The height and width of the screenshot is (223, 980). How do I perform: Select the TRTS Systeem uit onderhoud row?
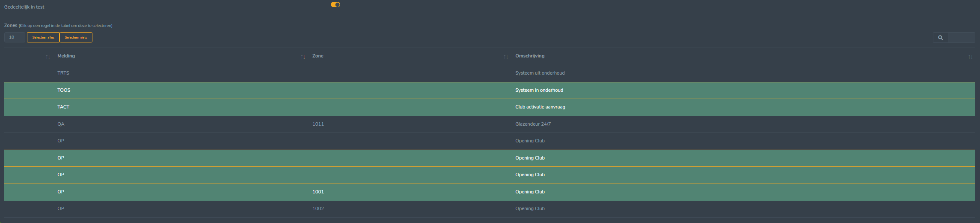click(x=490, y=73)
